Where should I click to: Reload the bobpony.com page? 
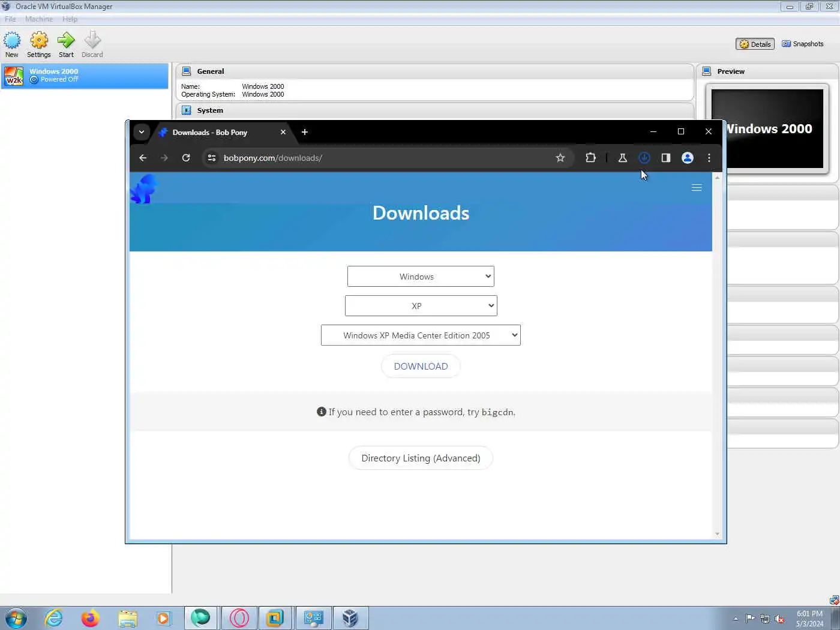pos(186,158)
